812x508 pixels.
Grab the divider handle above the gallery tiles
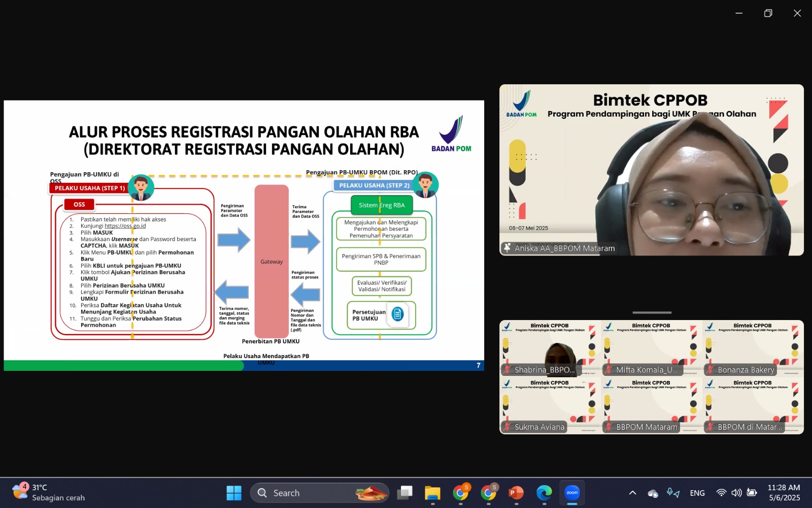click(652, 312)
